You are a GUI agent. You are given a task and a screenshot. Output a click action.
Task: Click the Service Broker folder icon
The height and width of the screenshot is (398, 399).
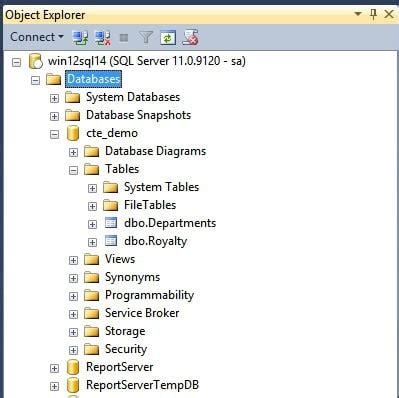[x=92, y=313]
